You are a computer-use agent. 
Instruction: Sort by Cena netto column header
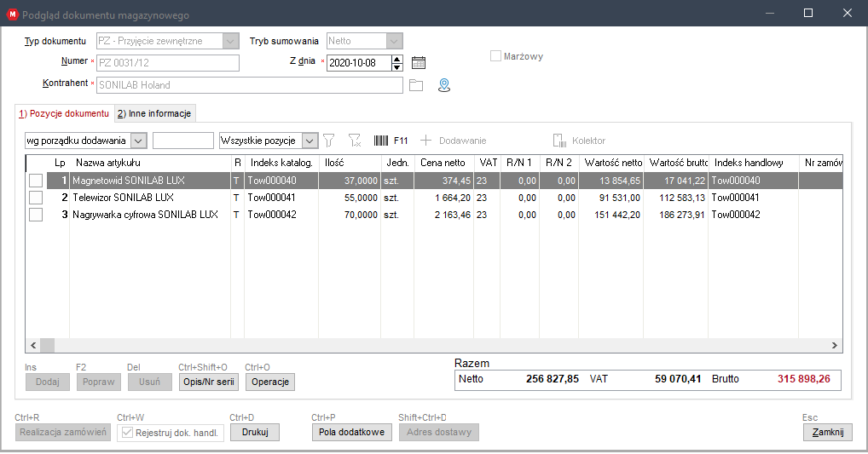coord(443,163)
